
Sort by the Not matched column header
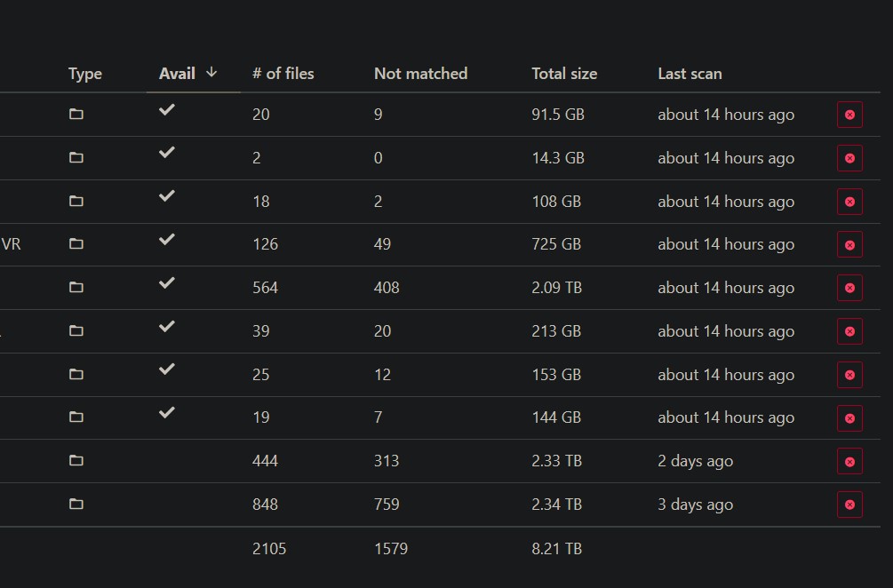(x=420, y=74)
